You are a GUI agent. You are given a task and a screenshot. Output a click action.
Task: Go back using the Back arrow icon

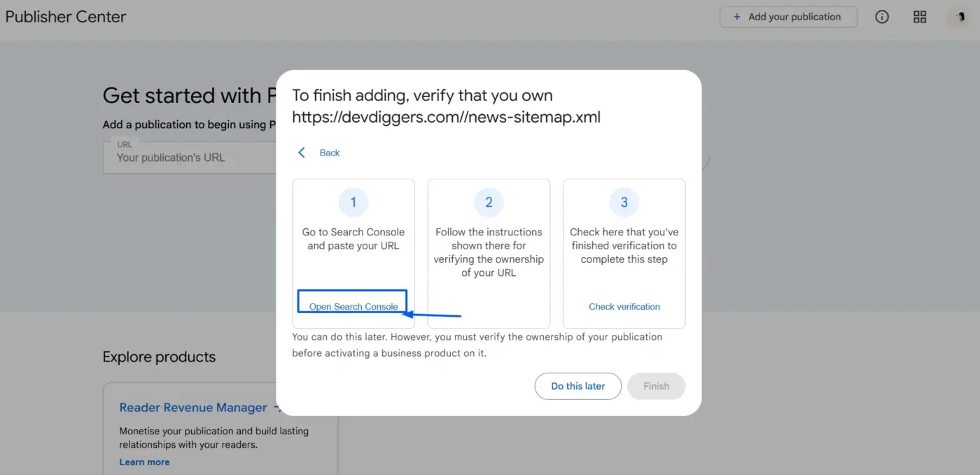[302, 153]
